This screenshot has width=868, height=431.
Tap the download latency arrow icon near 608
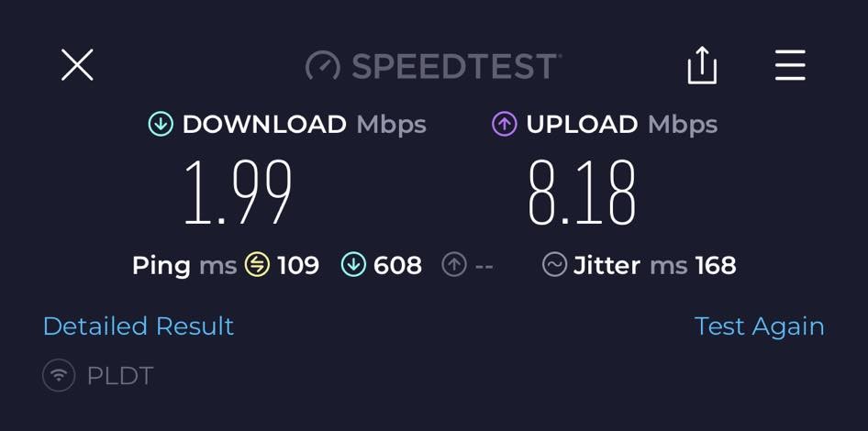click(354, 264)
